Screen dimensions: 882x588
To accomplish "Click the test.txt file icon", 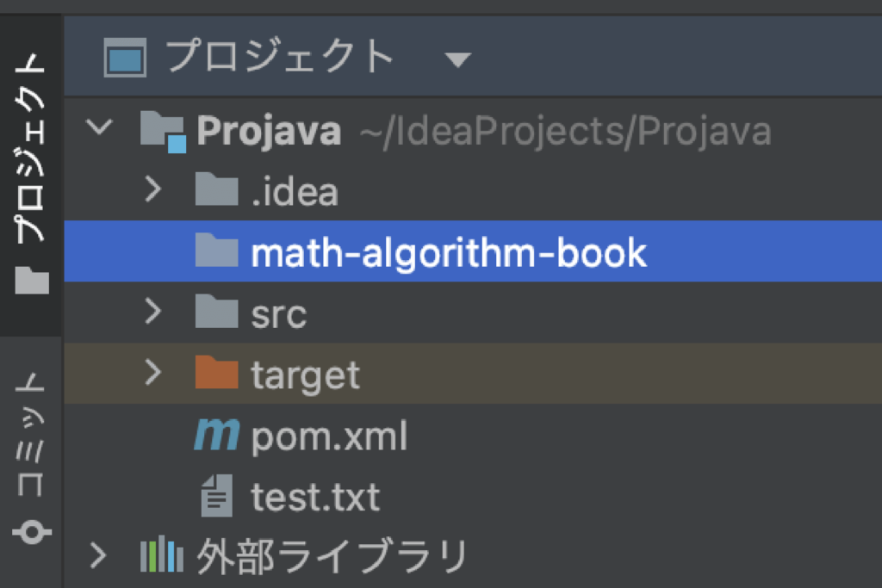I will tap(216, 498).
